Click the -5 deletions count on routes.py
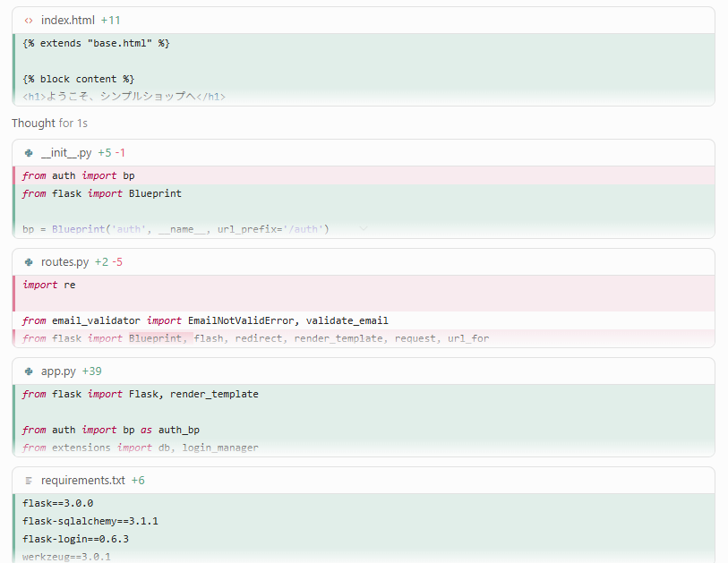The image size is (728, 563). pos(117,262)
